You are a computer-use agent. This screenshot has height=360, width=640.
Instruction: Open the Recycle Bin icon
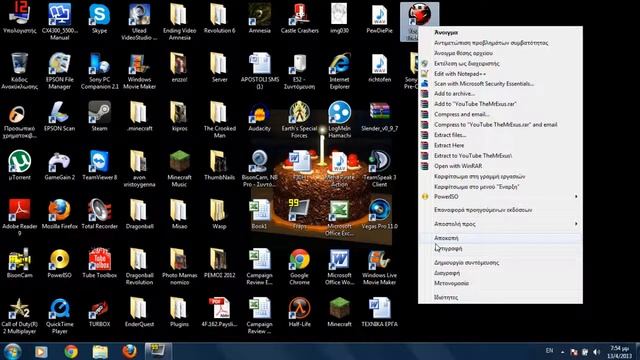click(19, 64)
